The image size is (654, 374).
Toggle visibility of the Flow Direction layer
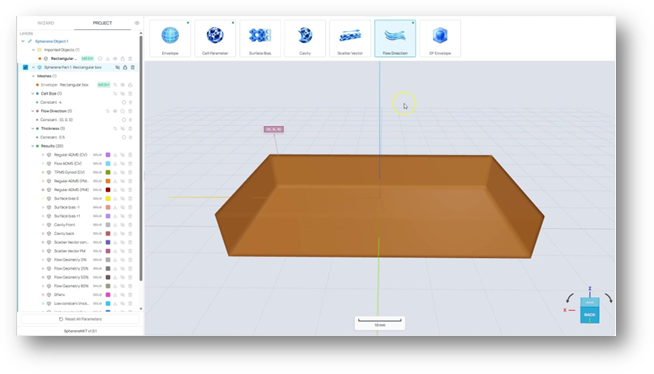pos(115,111)
